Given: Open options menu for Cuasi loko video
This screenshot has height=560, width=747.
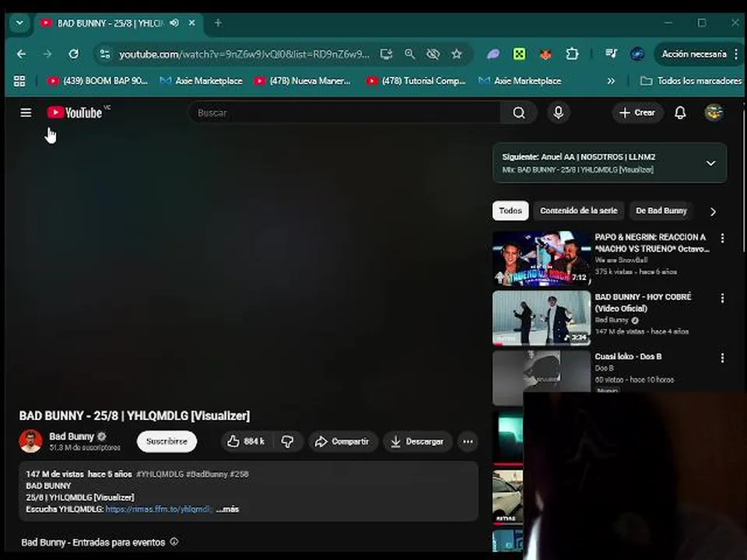Looking at the screenshot, I should click(x=722, y=358).
